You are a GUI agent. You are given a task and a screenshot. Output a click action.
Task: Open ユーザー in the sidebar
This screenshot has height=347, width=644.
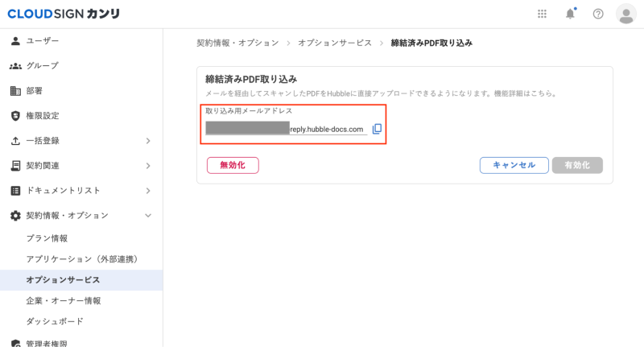pos(43,40)
